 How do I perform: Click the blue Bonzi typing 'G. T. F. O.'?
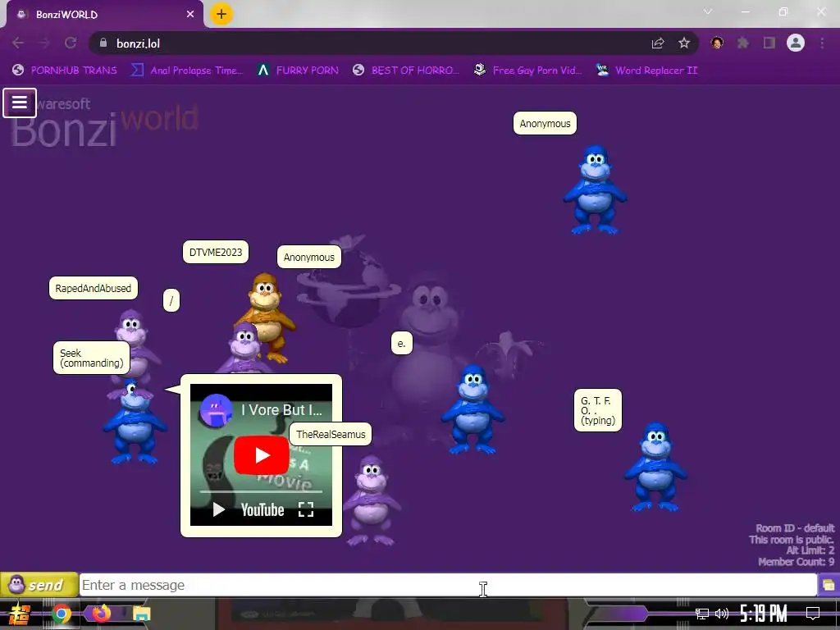coord(655,467)
